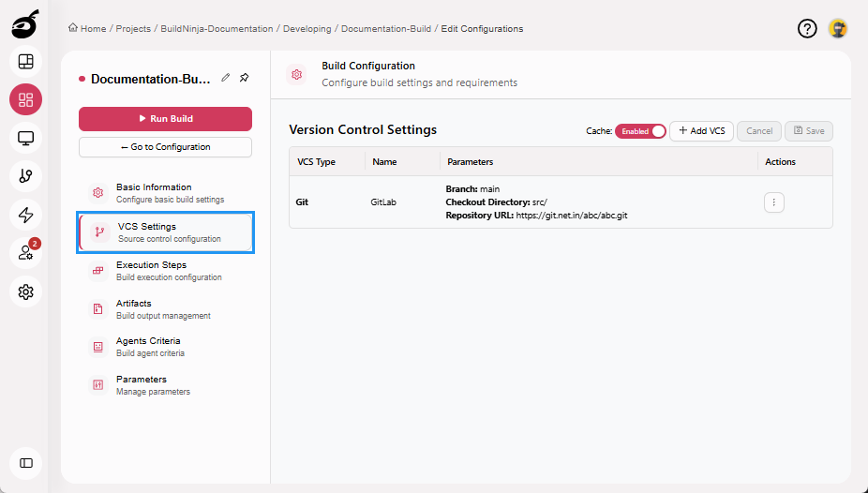
Task: Pin the Documentation-Build configuration
Action: tap(244, 78)
